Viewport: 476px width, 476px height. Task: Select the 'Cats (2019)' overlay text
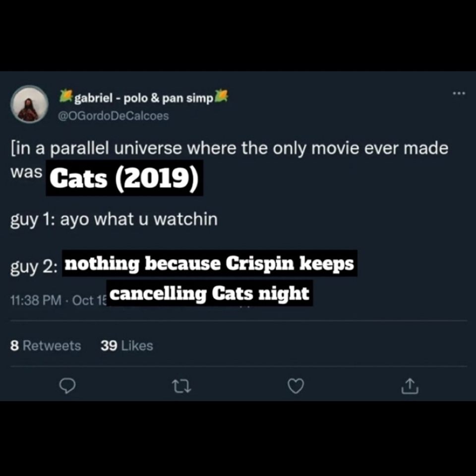124,178
